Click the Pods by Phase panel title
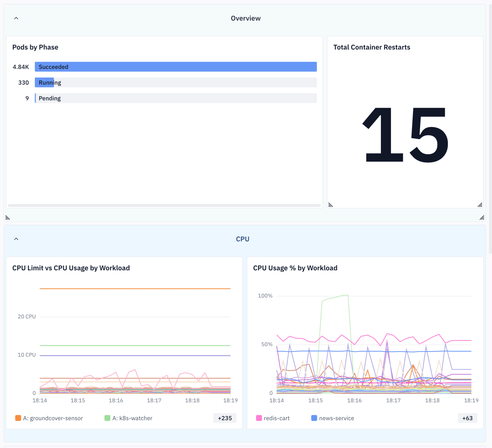Viewport: 492px width, 448px height. 35,47
